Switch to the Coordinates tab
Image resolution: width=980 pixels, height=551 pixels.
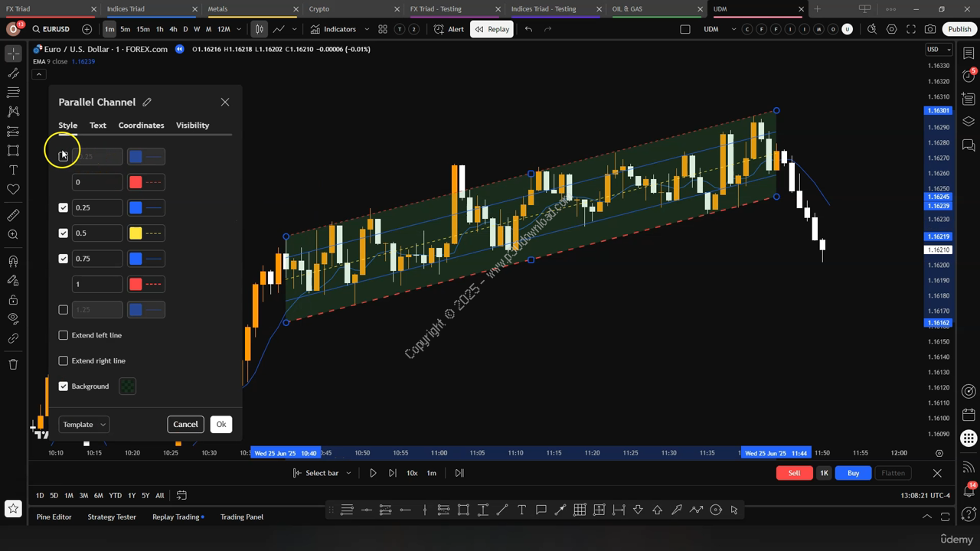tap(141, 126)
